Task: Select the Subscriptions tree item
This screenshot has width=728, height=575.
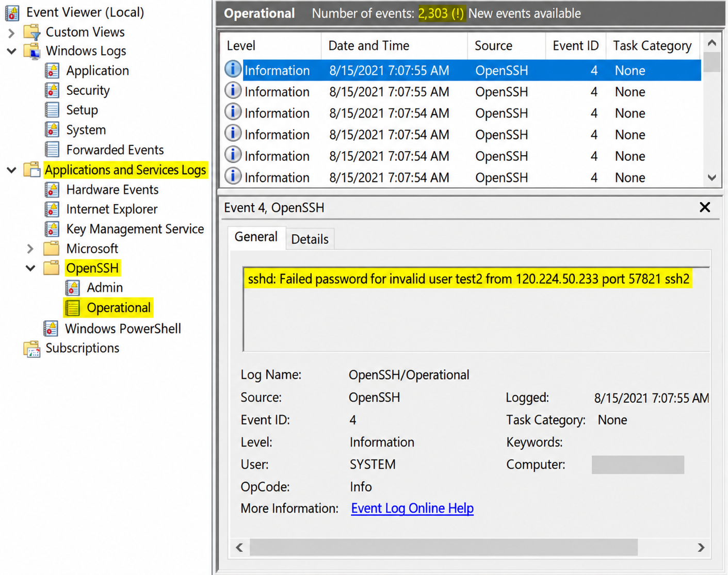Action: pyautogui.click(x=83, y=348)
